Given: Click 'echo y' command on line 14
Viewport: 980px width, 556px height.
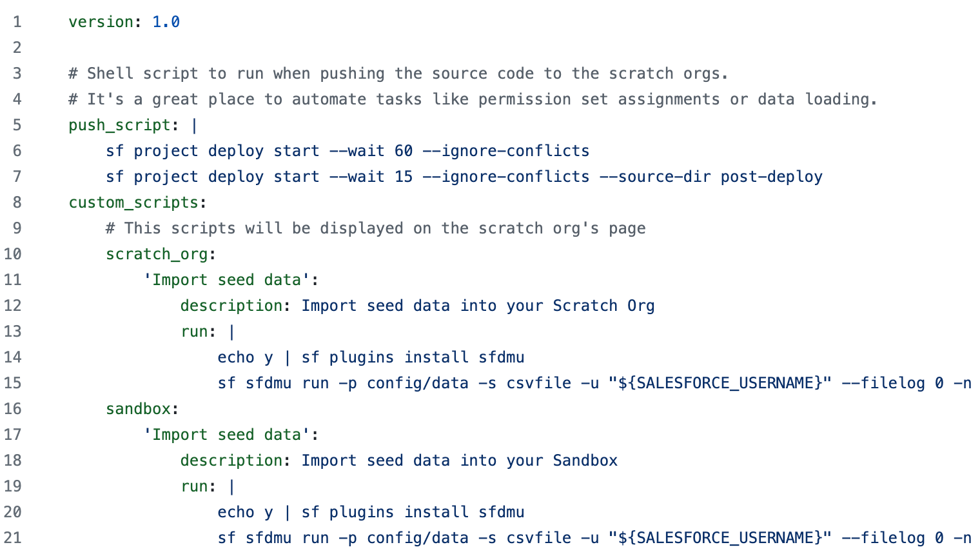Looking at the screenshot, I should tap(245, 357).
